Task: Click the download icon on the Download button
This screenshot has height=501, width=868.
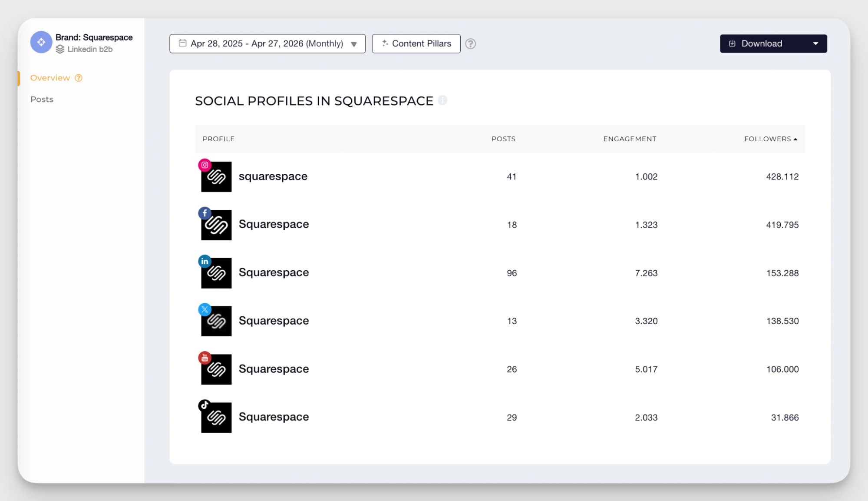Action: click(732, 43)
